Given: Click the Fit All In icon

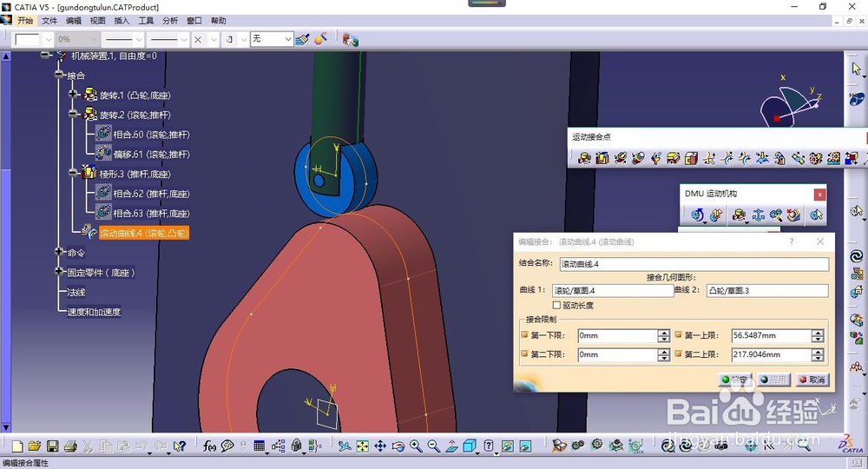Looking at the screenshot, I should pos(362,446).
